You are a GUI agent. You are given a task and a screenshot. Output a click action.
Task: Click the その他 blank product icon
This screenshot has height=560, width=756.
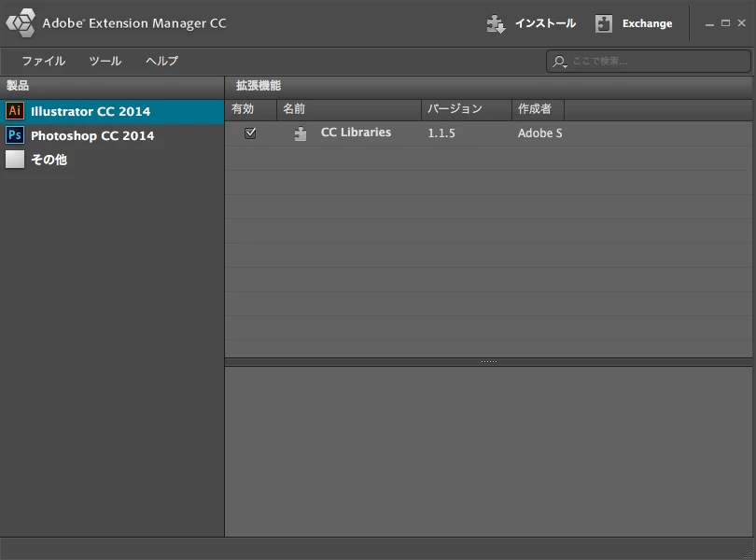click(x=15, y=160)
